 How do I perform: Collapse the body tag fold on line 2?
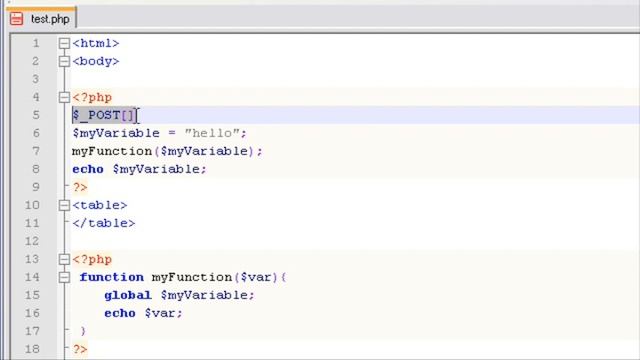[64, 61]
